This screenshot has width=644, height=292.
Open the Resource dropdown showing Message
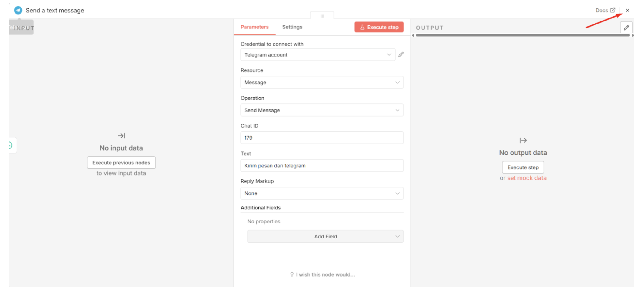tap(322, 82)
